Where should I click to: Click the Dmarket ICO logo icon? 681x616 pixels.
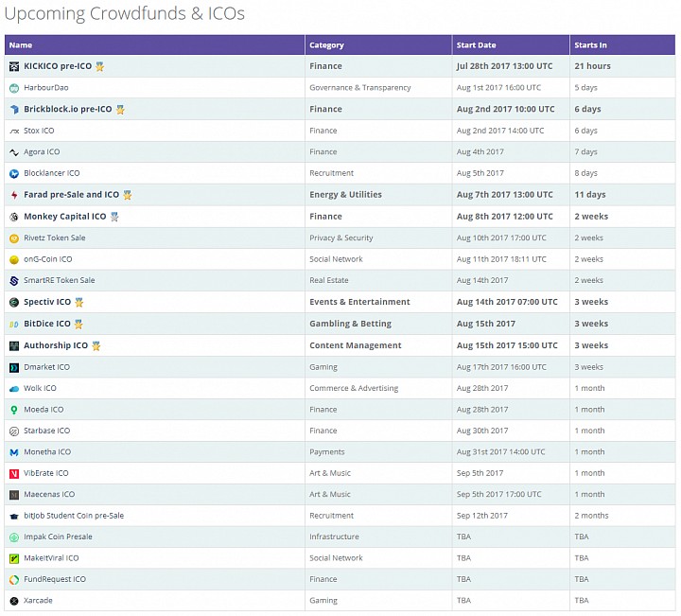pyautogui.click(x=14, y=367)
